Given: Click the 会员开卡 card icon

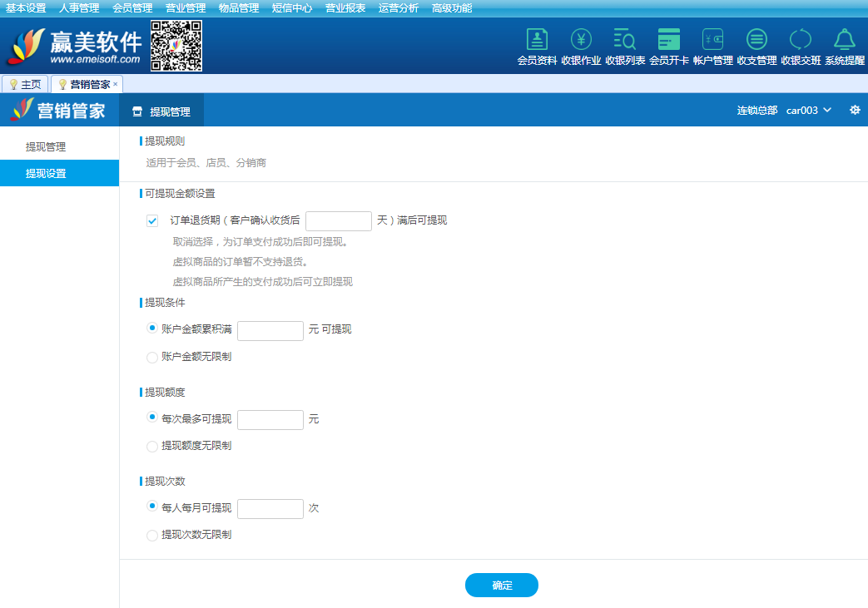Looking at the screenshot, I should point(668,40).
